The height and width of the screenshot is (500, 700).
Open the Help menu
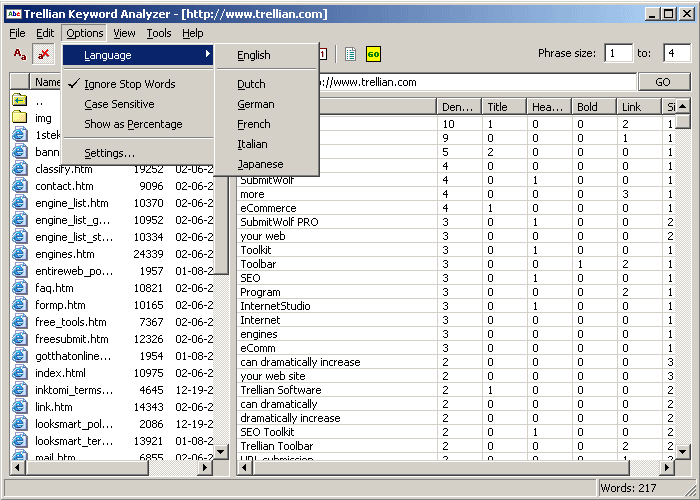click(x=193, y=33)
